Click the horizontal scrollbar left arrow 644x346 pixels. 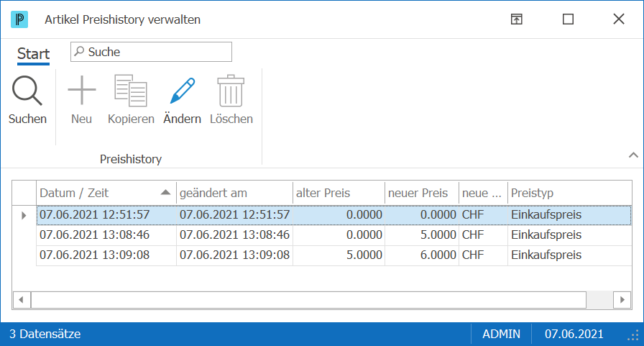(x=22, y=300)
